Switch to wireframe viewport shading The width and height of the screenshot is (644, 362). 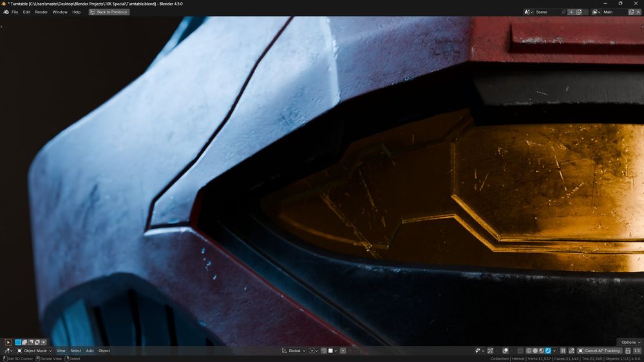pos(529,351)
